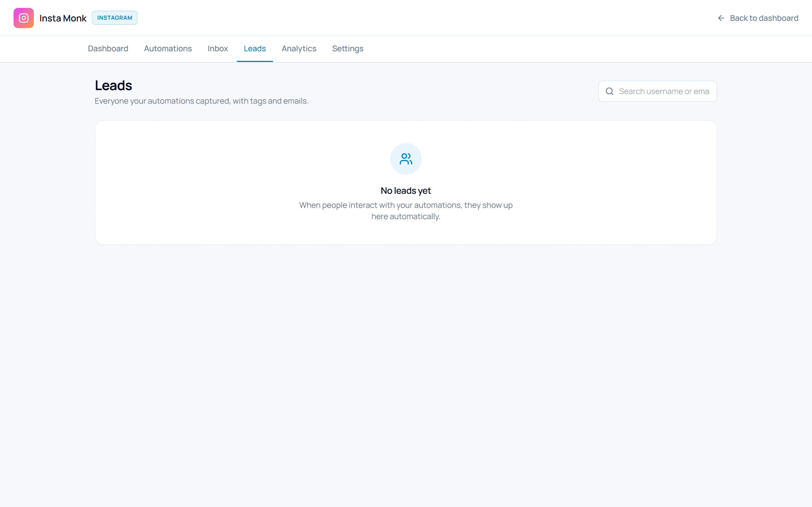Go to the Inbox tab
The image size is (812, 507).
click(x=218, y=49)
